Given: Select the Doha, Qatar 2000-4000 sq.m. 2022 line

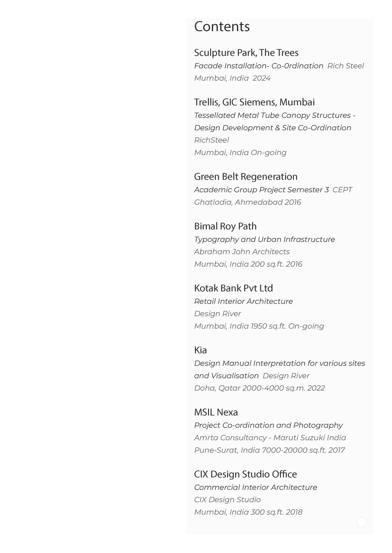Looking at the screenshot, I should coord(259,388).
